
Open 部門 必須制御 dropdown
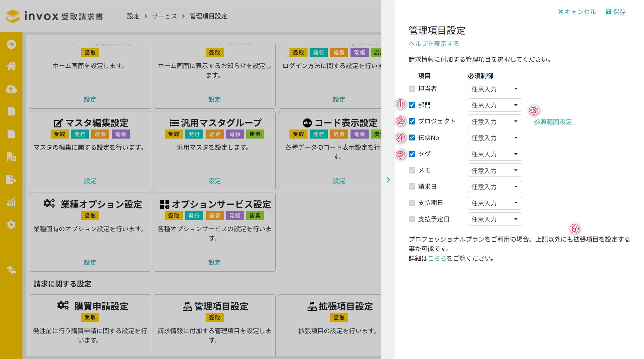click(495, 105)
